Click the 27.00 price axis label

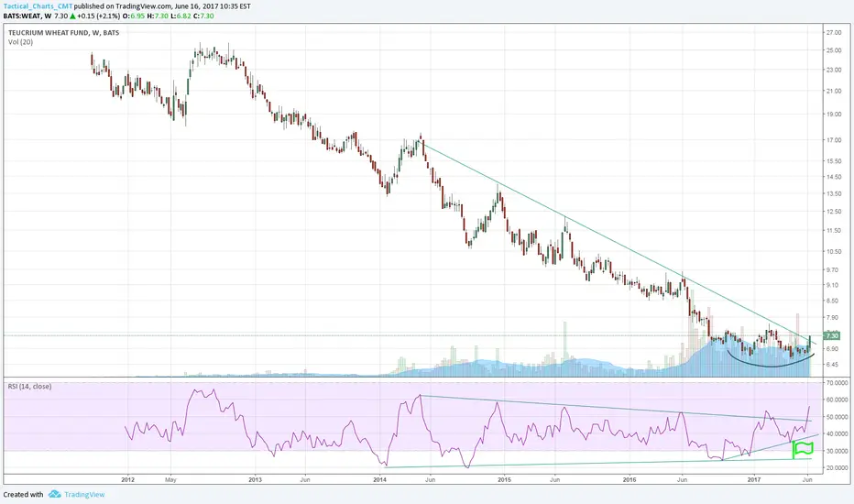(x=834, y=33)
